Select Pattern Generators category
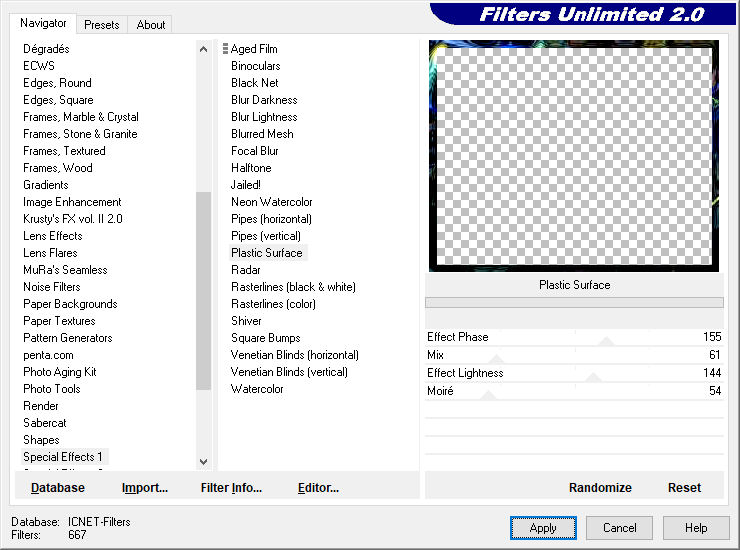 [x=67, y=338]
